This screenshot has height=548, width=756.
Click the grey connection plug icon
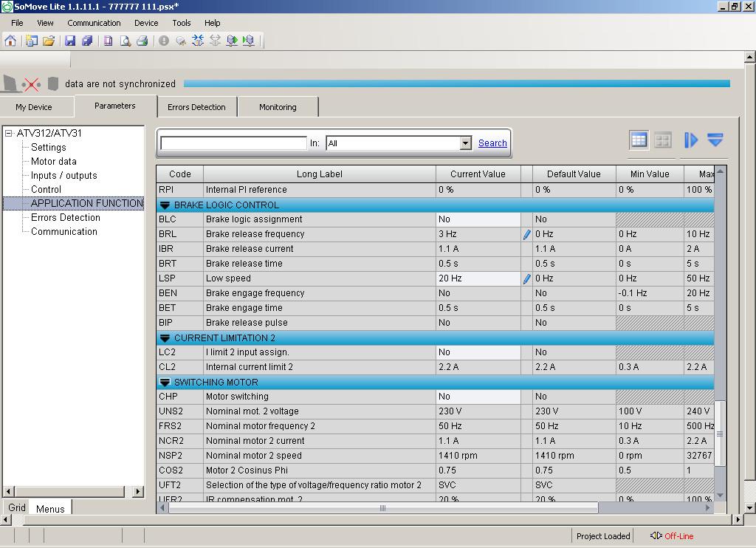(181, 41)
